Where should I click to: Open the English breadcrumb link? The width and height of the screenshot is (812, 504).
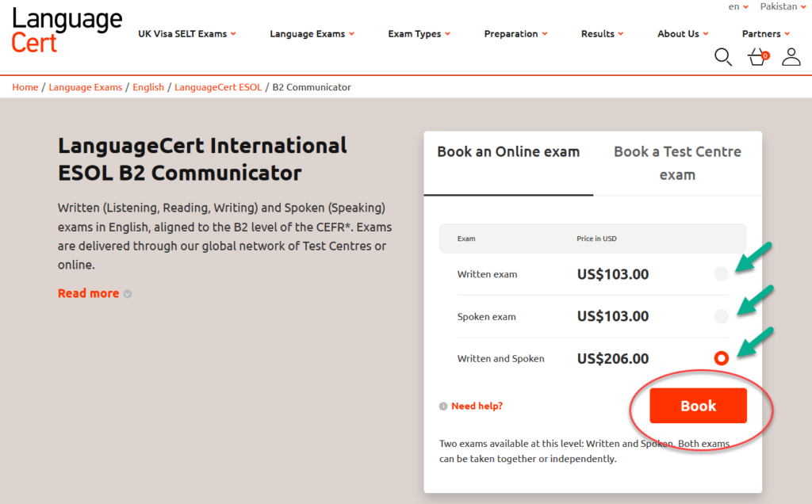148,87
